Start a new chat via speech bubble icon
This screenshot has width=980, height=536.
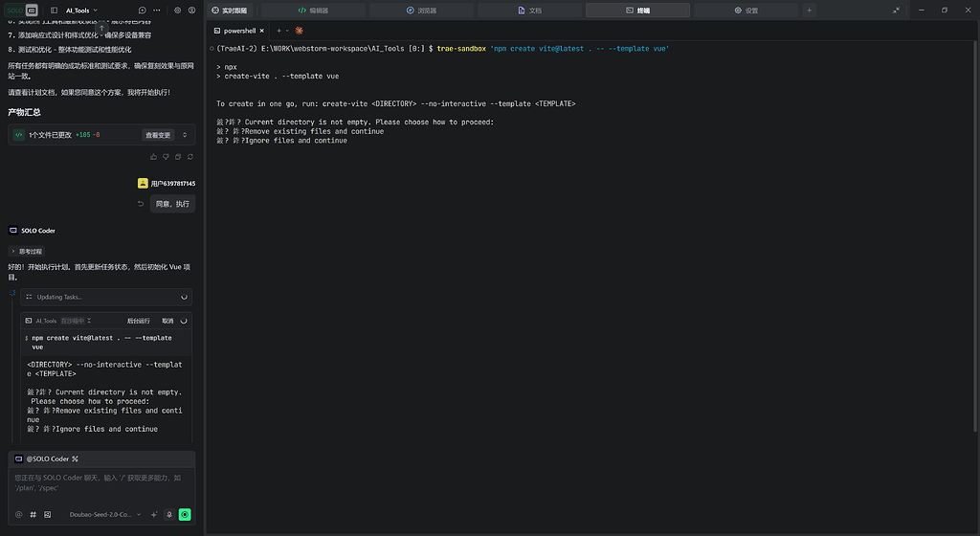142,10
